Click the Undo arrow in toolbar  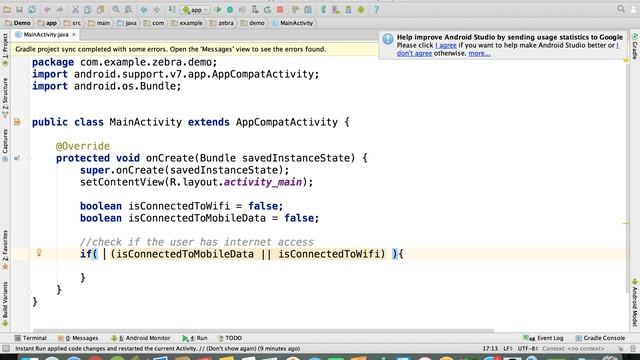click(x=47, y=9)
